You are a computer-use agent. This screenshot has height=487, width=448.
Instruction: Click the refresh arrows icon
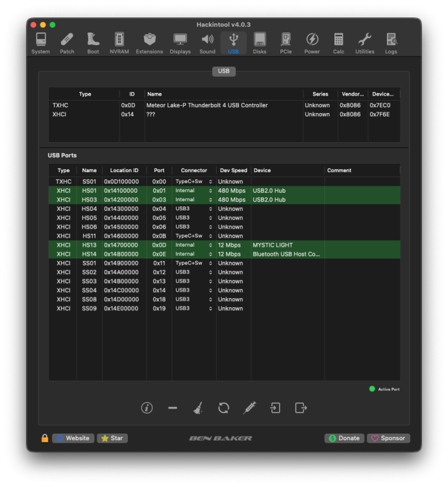pos(223,408)
